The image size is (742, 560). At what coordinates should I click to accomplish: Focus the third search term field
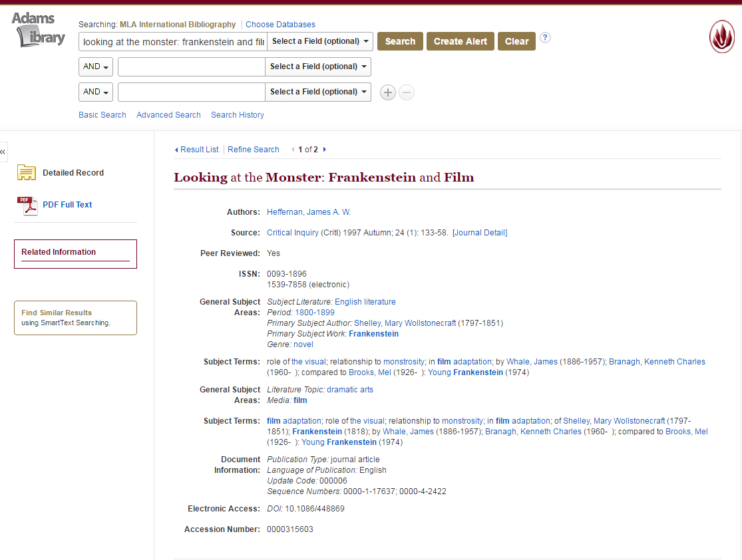point(191,92)
